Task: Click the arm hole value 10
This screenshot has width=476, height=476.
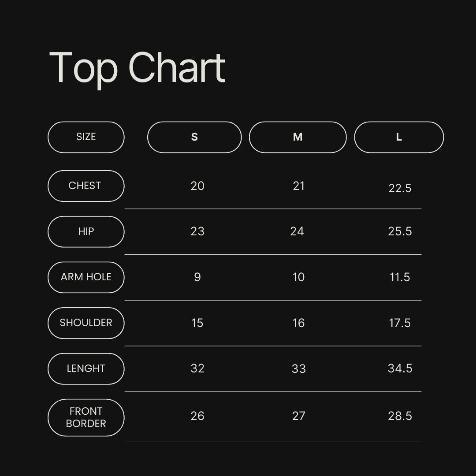Action: point(298,277)
